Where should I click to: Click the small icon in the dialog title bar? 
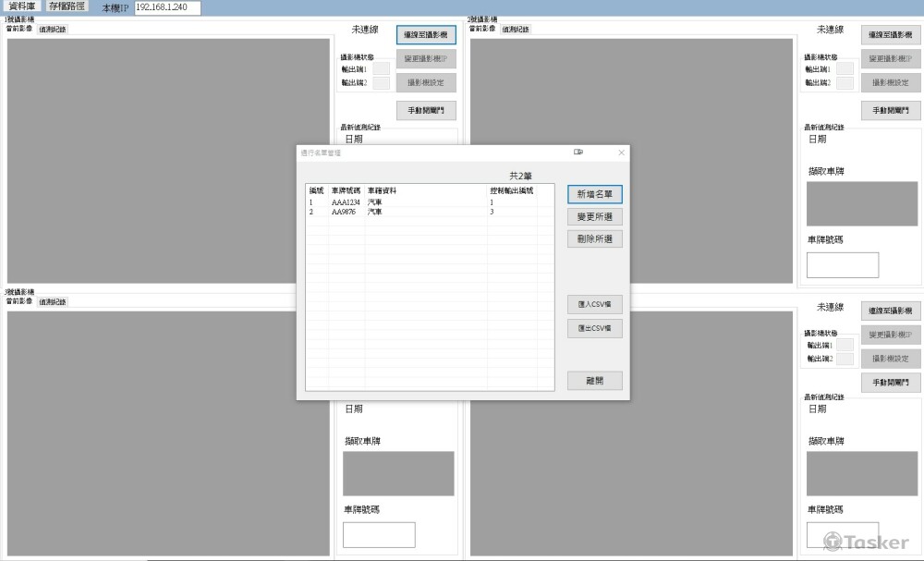pos(578,152)
